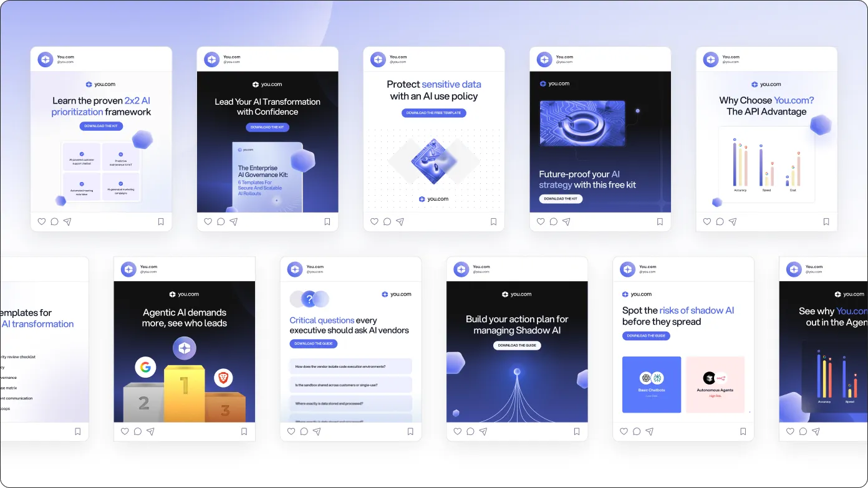Viewport: 868px width, 488px height.
Task: Click 'Cost' chart label in 'Why Choose You.com?' post
Action: [x=793, y=190]
